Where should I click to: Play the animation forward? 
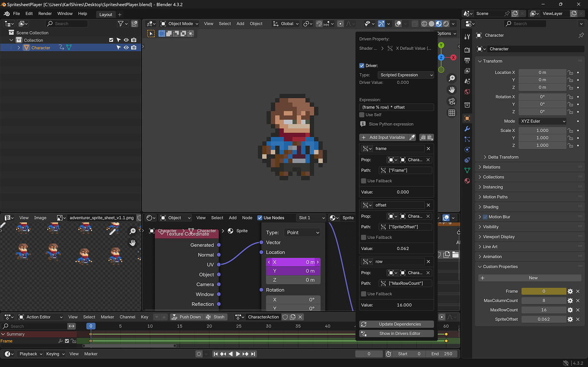pyautogui.click(x=238, y=354)
